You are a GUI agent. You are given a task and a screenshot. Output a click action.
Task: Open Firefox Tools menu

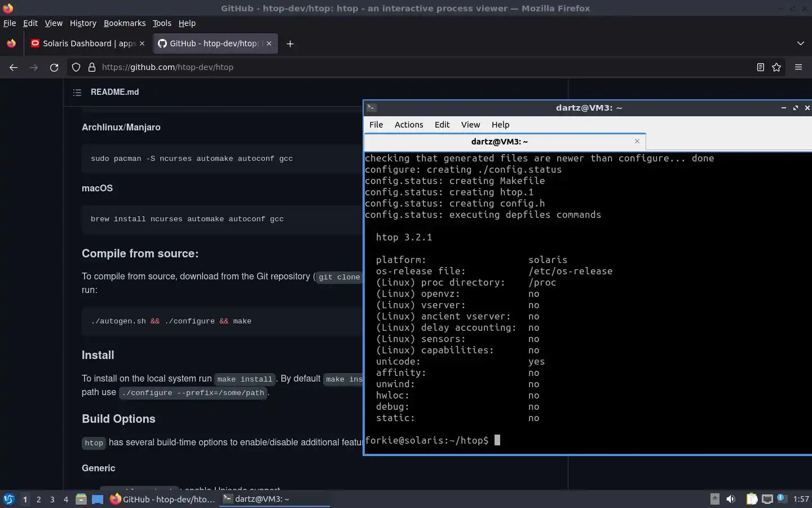[x=162, y=23]
